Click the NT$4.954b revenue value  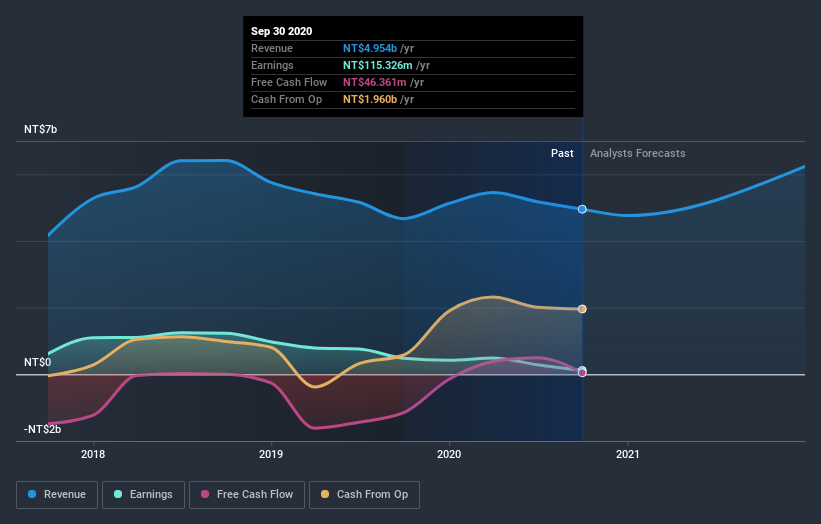(x=370, y=48)
